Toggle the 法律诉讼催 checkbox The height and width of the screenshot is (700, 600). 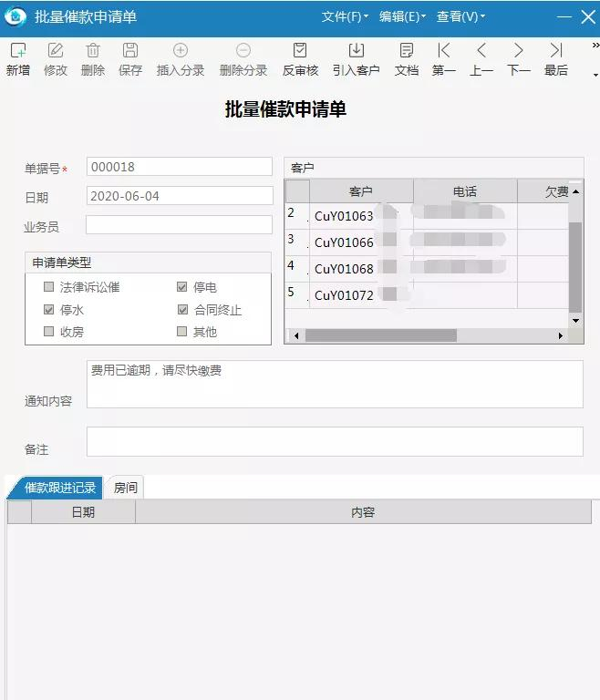click(49, 286)
